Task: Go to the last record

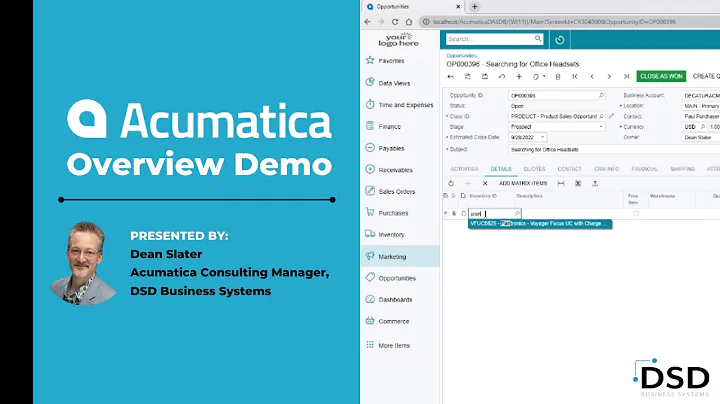Action: 626,77
